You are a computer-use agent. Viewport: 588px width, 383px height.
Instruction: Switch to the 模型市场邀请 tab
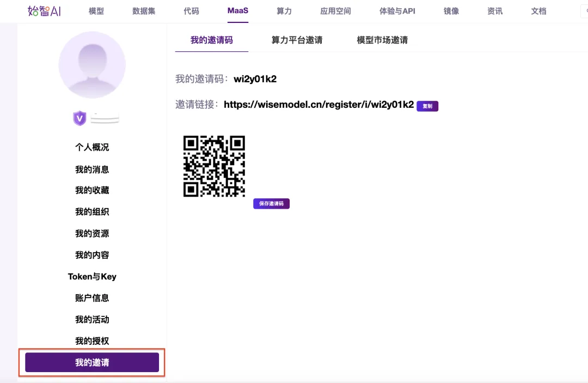pos(382,40)
